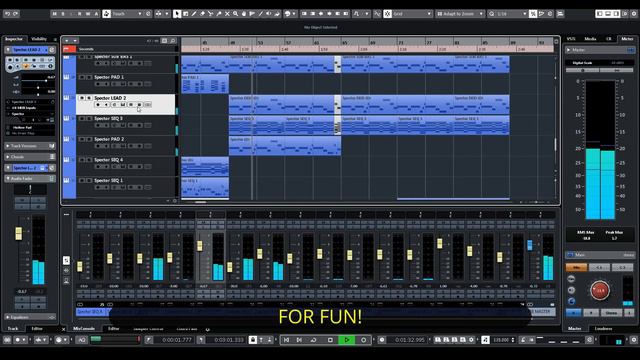Toggle the Cycle loop transport button
Image resolution: width=640 pixels, height=360 pixels.
point(313,340)
